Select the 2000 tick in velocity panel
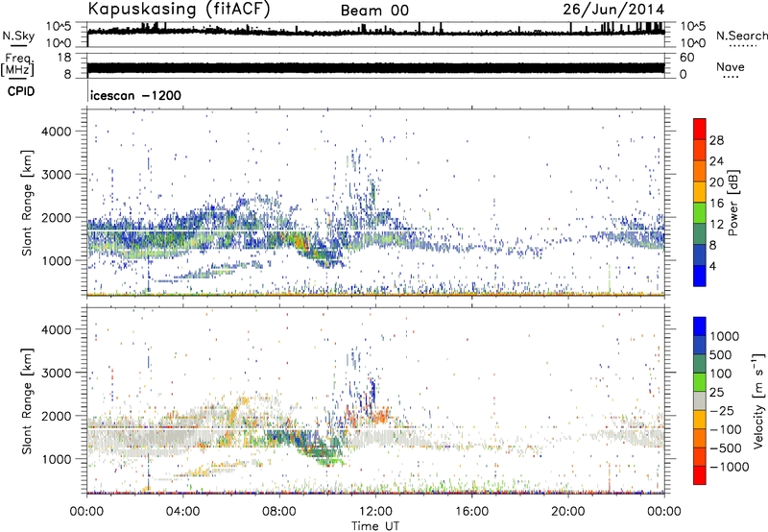768x532 pixels. click(57, 416)
